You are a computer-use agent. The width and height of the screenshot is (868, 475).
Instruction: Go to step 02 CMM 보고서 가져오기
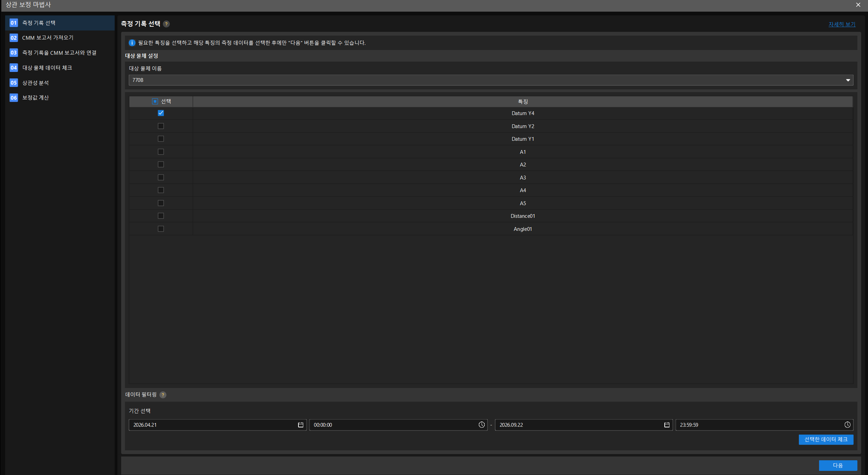[x=60, y=38]
